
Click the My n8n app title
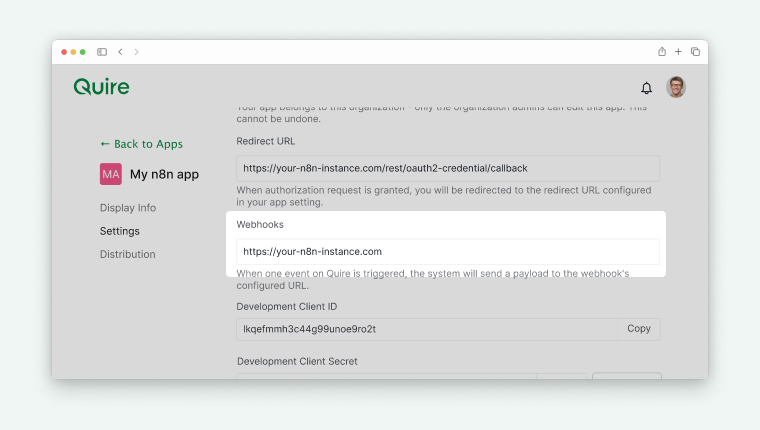[164, 174]
